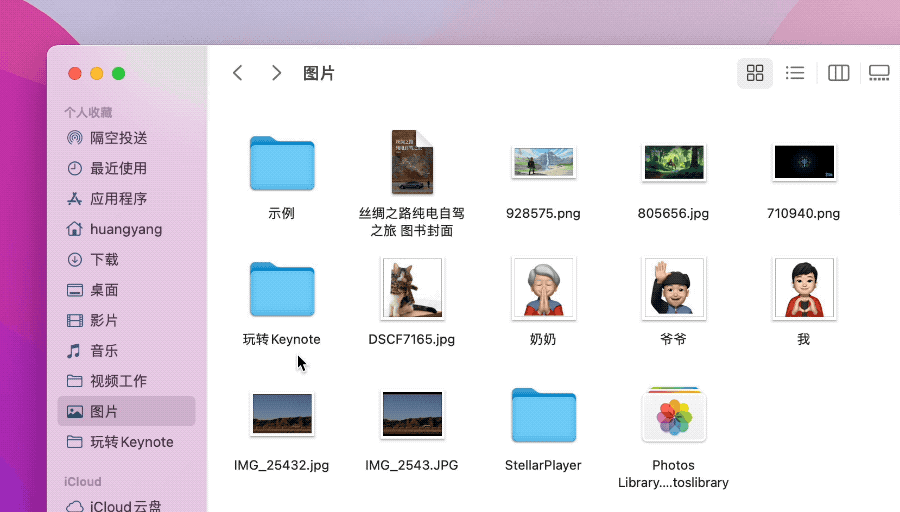Click the 奶奶 file name
Screen dimensions: 900x512
pos(543,339)
